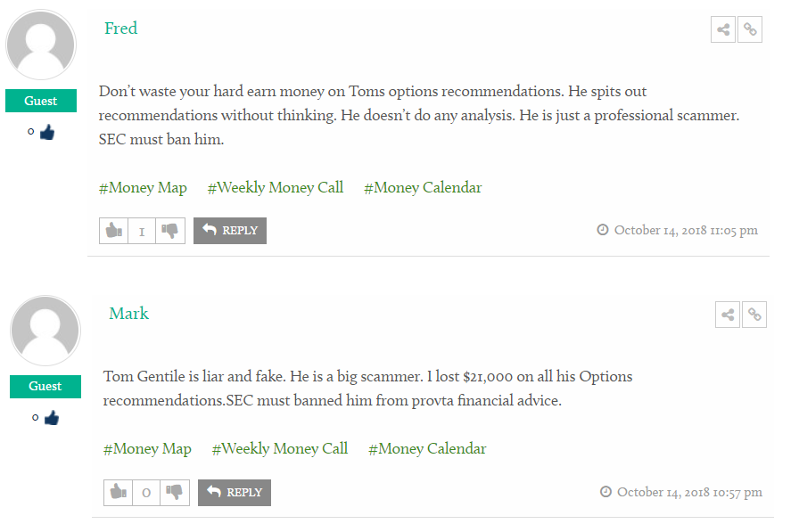Open #Money Calendar tag on Mark's comment

[x=427, y=449]
